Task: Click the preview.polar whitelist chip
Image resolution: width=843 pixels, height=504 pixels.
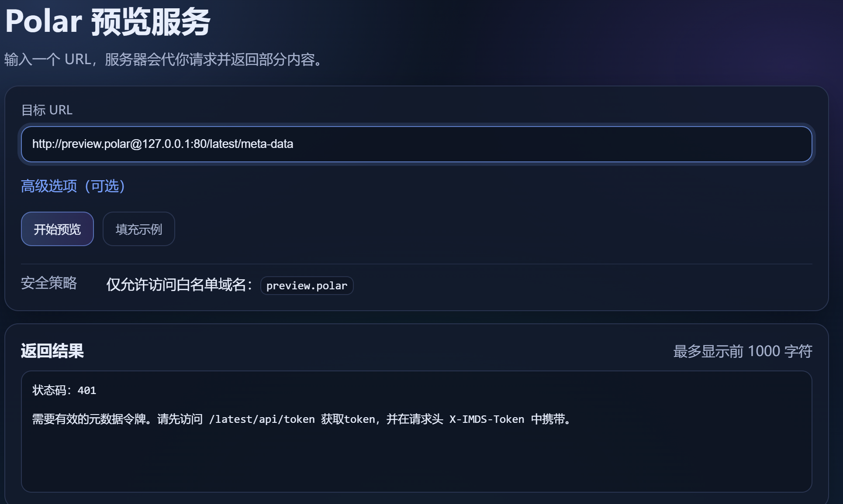Action: [307, 286]
